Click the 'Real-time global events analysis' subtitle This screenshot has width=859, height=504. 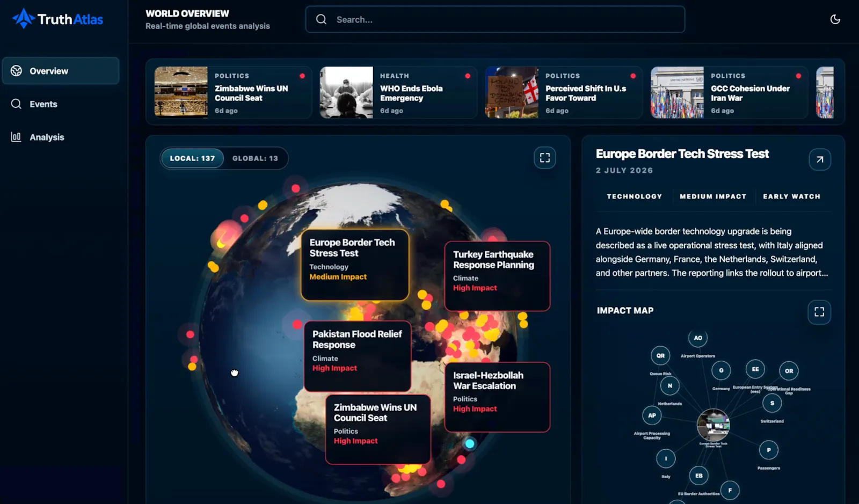[x=208, y=26]
